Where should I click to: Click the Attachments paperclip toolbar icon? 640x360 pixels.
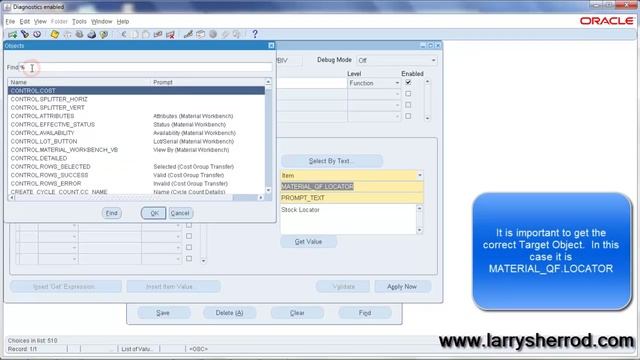click(225, 34)
